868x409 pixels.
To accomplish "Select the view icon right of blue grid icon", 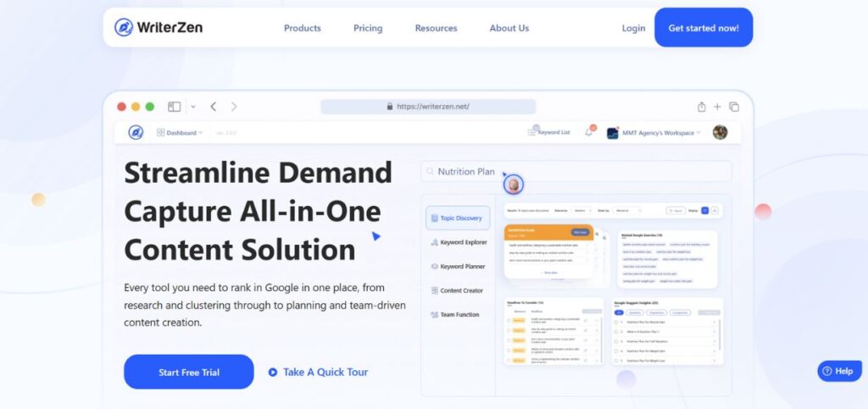I will coord(715,211).
